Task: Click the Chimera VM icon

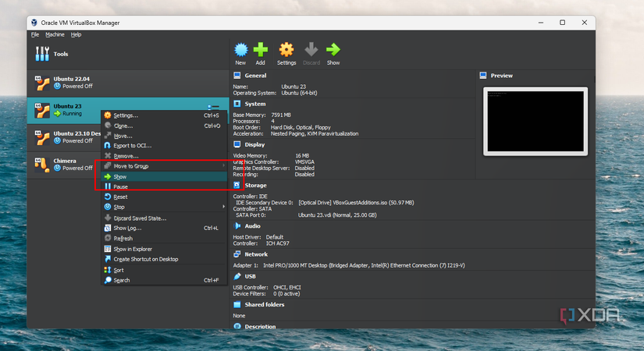Action: point(42,165)
